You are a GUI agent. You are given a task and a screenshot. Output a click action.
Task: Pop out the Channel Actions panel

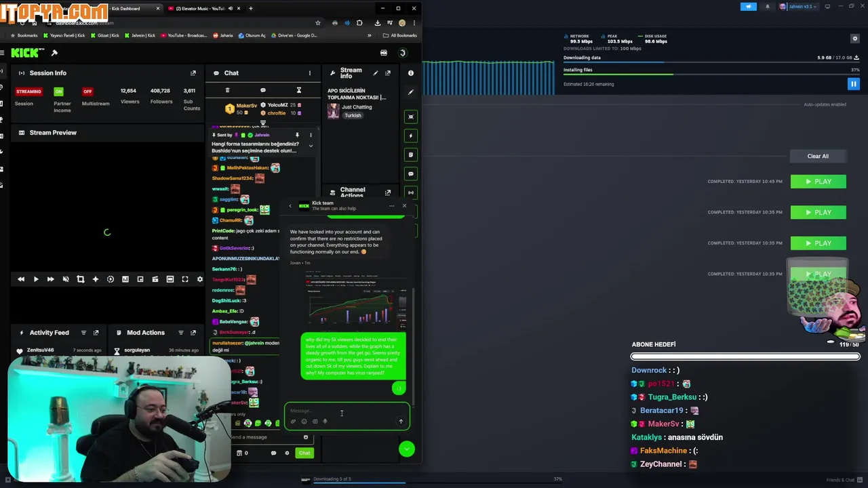[388, 192]
